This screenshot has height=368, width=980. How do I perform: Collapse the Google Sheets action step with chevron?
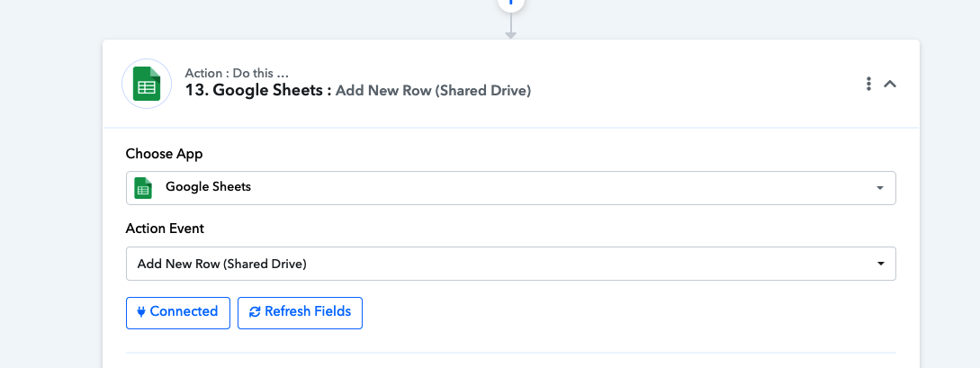pyautogui.click(x=890, y=84)
